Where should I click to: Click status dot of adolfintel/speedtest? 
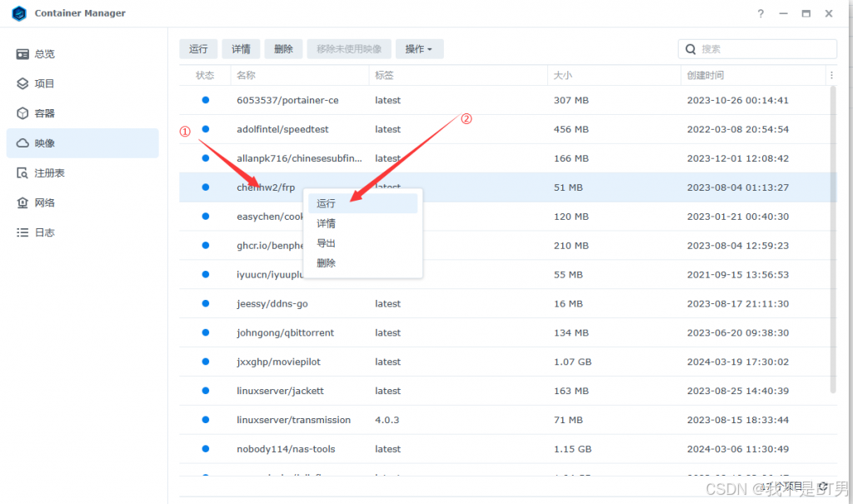206,129
